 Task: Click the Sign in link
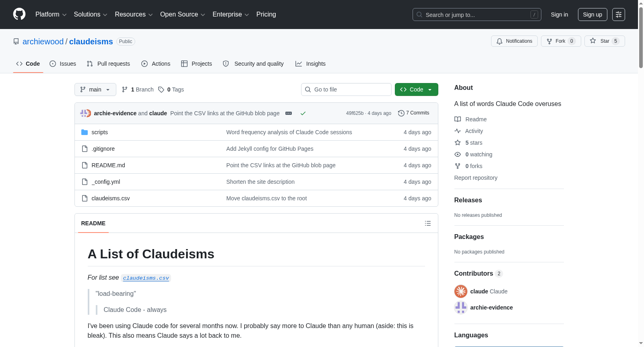tap(559, 15)
